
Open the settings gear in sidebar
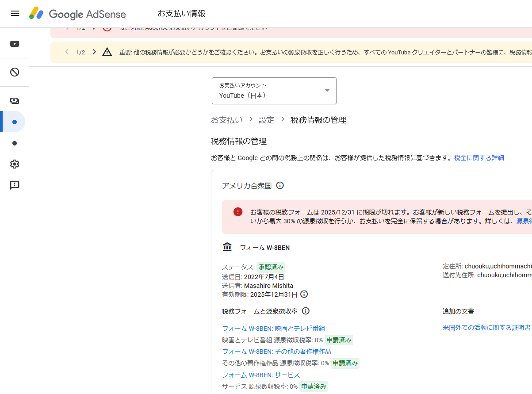(x=15, y=164)
